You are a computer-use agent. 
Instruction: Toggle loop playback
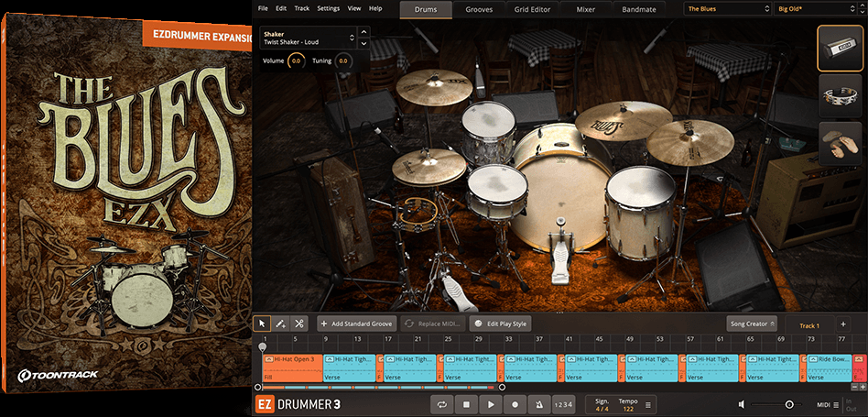(x=441, y=405)
